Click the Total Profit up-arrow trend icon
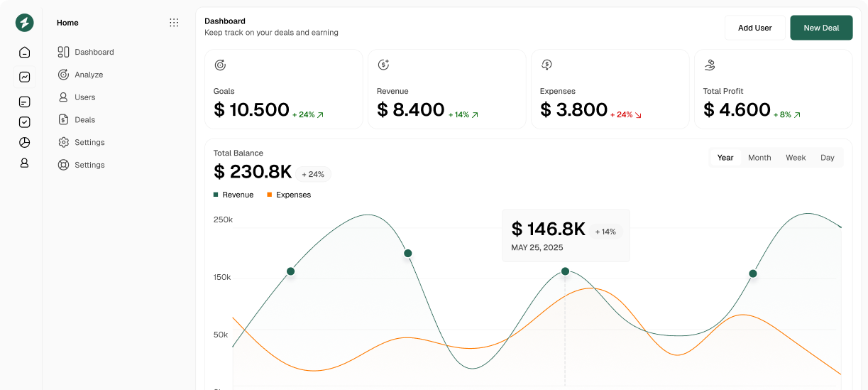 click(x=797, y=114)
